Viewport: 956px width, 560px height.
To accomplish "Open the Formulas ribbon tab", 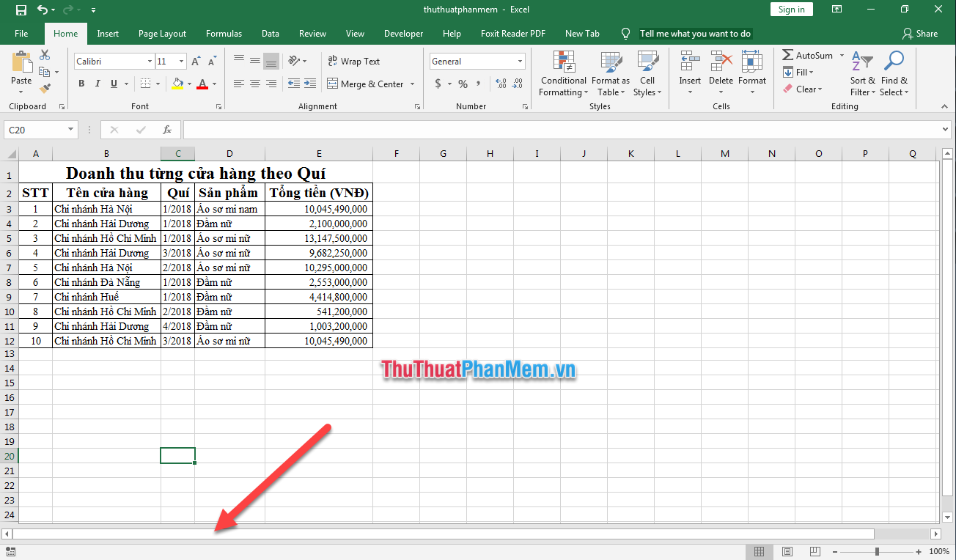I will [x=224, y=34].
